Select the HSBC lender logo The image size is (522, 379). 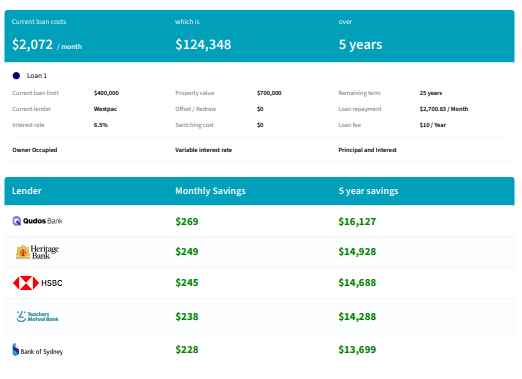pyautogui.click(x=37, y=283)
